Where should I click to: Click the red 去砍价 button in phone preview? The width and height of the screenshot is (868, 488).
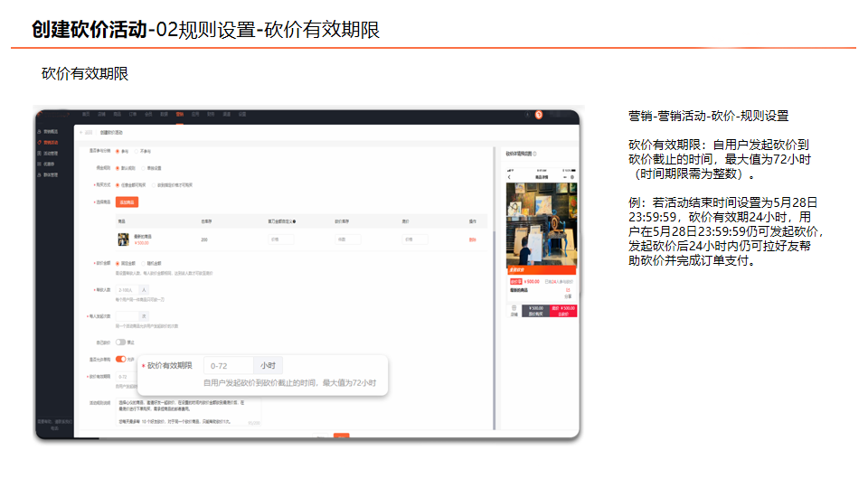[563, 311]
